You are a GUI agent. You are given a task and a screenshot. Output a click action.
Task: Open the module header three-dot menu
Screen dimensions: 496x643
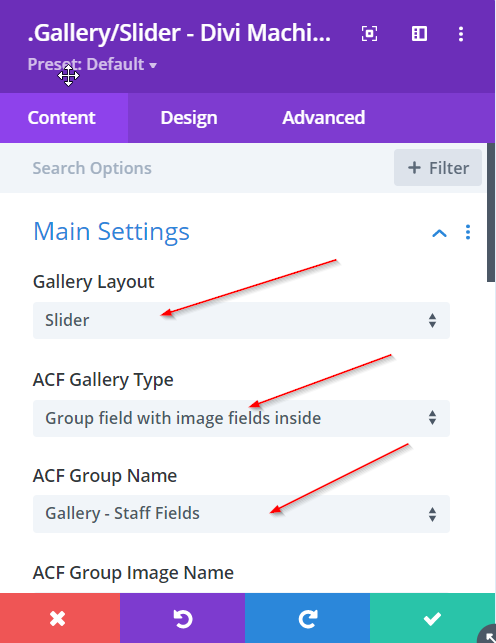click(461, 34)
